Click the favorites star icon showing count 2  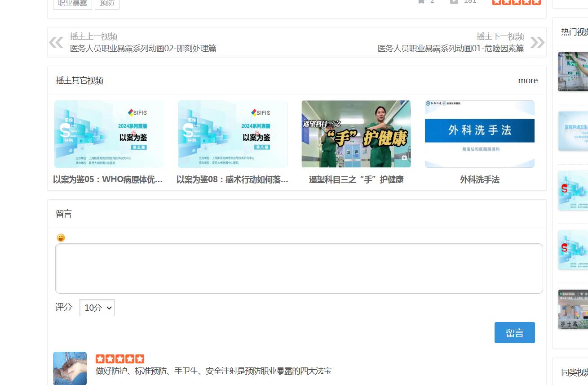pyautogui.click(x=421, y=2)
